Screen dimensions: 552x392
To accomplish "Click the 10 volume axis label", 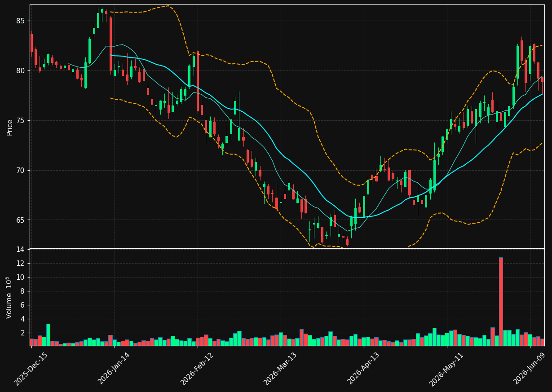I will pyautogui.click(x=21, y=277).
